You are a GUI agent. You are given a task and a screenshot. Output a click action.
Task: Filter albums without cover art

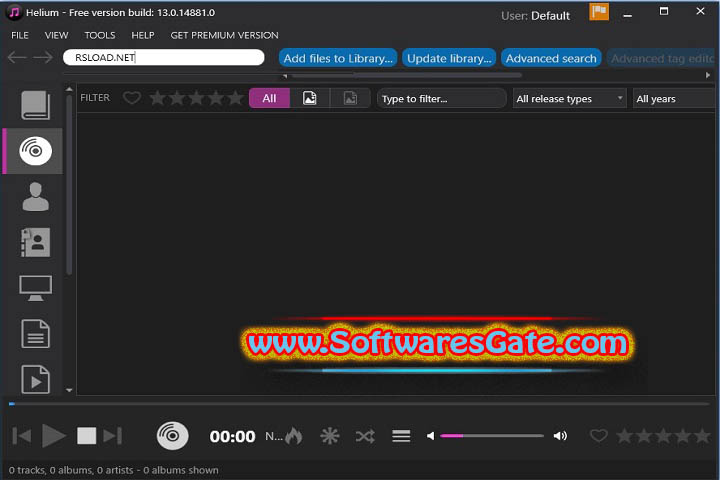coord(350,98)
